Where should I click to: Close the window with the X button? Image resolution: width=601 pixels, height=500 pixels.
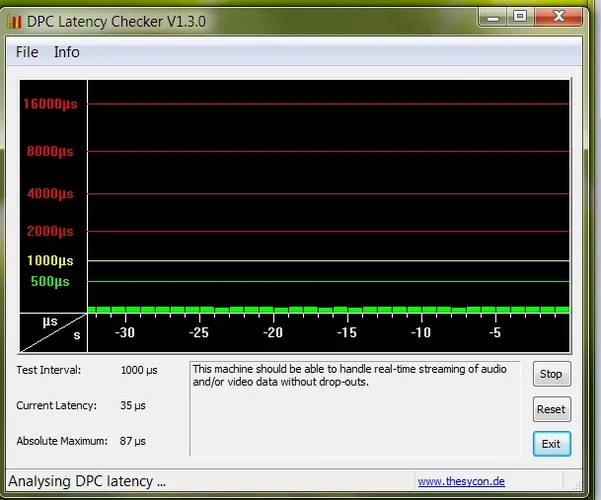[559, 16]
